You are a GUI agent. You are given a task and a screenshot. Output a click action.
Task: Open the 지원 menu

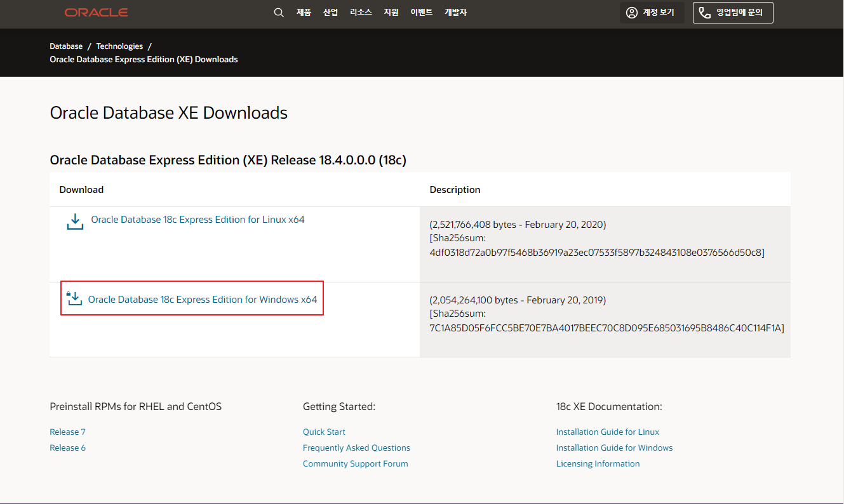(x=391, y=12)
